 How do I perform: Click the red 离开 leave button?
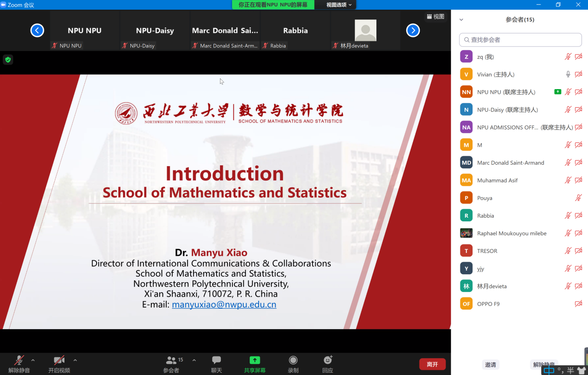[x=432, y=364]
